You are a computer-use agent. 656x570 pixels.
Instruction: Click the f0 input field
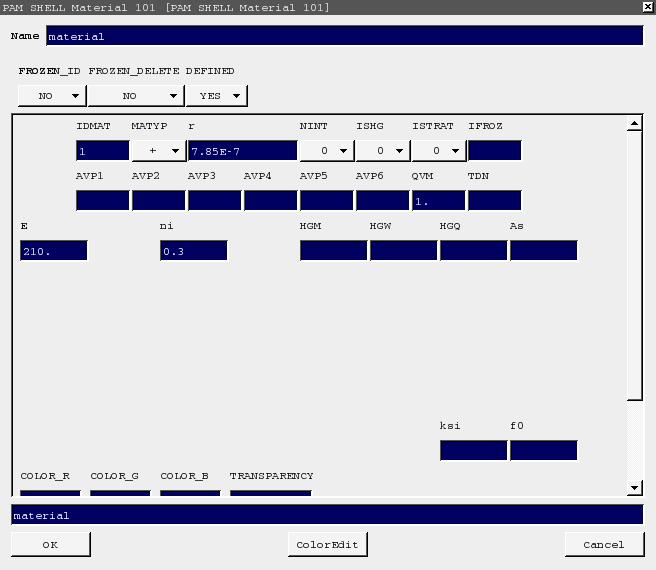[544, 450]
